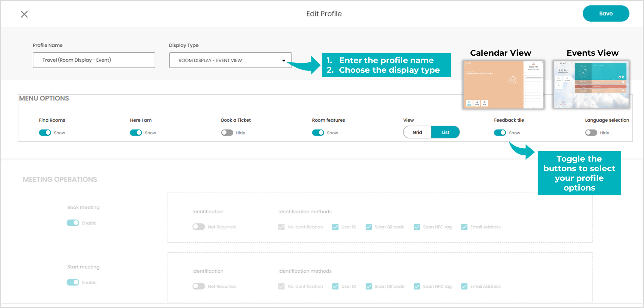Screen dimensions: 644x308
Task: Uncheck User ID for Start meeting
Action: (335, 286)
